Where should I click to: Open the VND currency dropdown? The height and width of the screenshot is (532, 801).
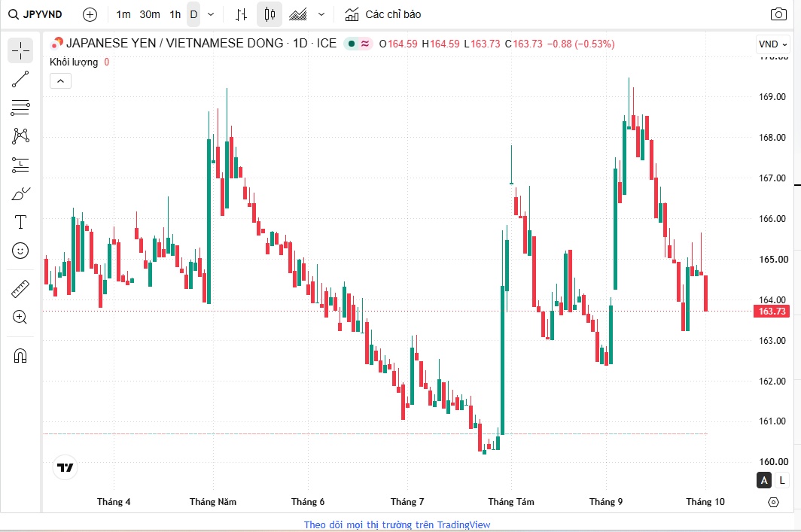[x=772, y=44]
